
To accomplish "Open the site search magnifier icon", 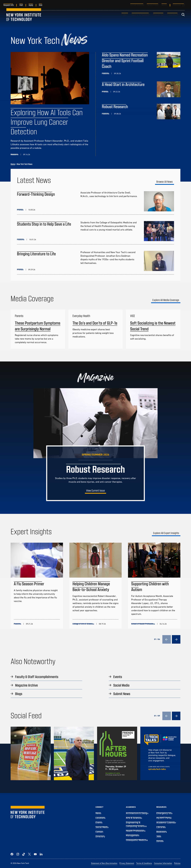I will tap(183, 14).
